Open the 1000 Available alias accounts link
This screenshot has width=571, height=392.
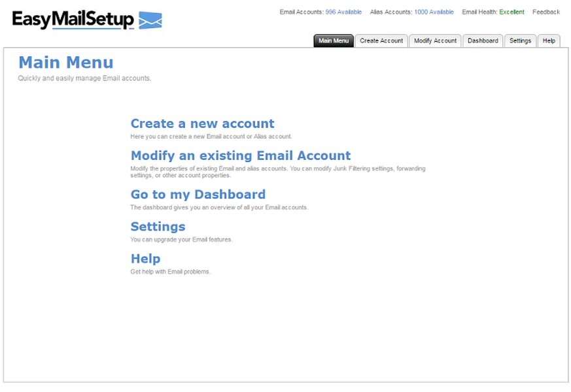pyautogui.click(x=434, y=12)
